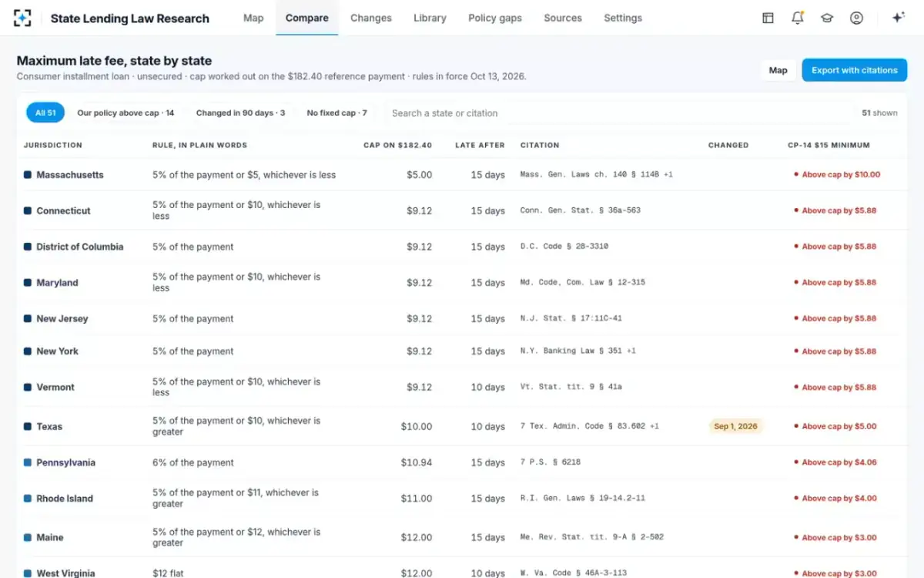The width and height of the screenshot is (924, 578).
Task: Open the Changes tab
Action: [370, 18]
